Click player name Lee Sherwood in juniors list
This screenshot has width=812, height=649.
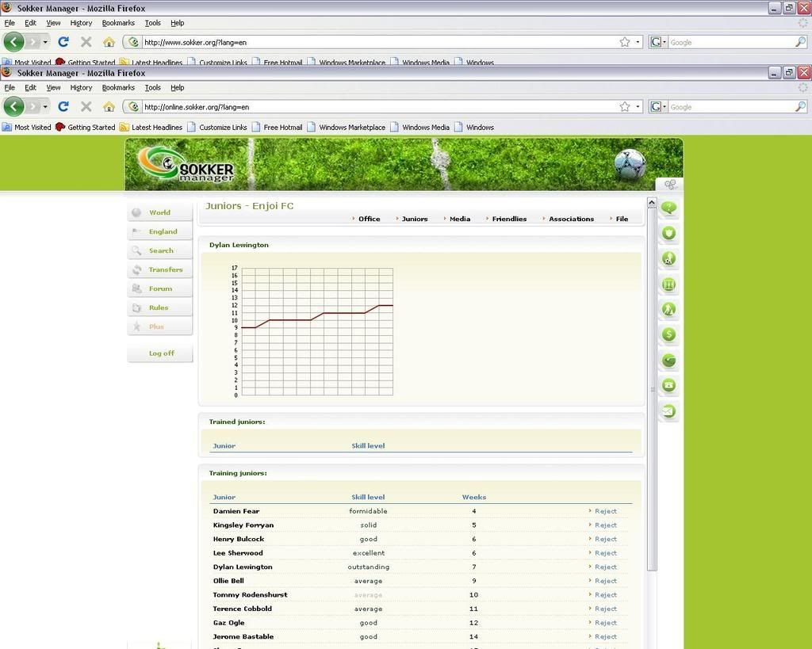tap(238, 553)
